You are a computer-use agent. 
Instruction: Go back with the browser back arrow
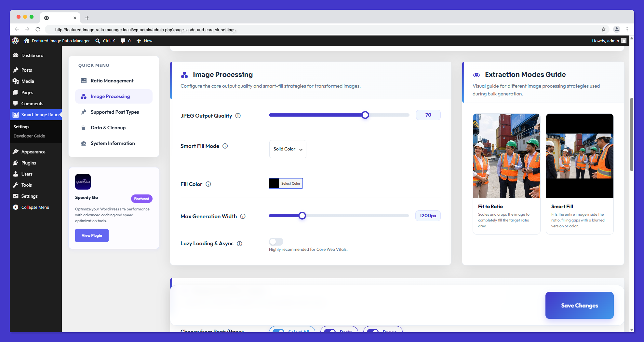coord(17,29)
